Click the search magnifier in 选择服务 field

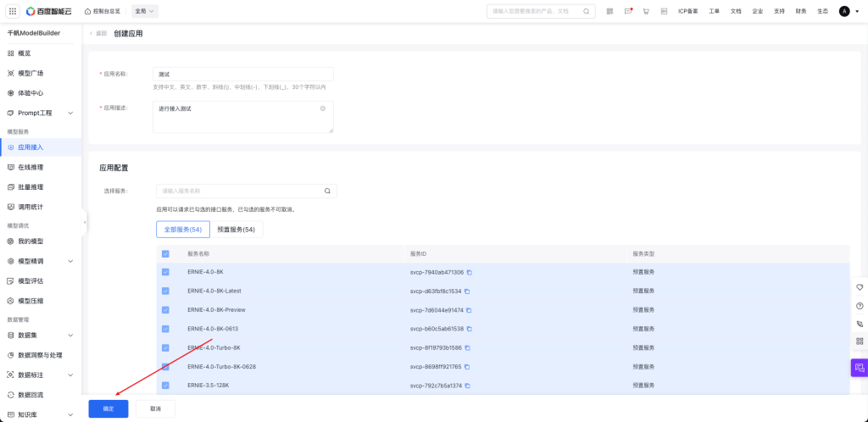pyautogui.click(x=327, y=191)
